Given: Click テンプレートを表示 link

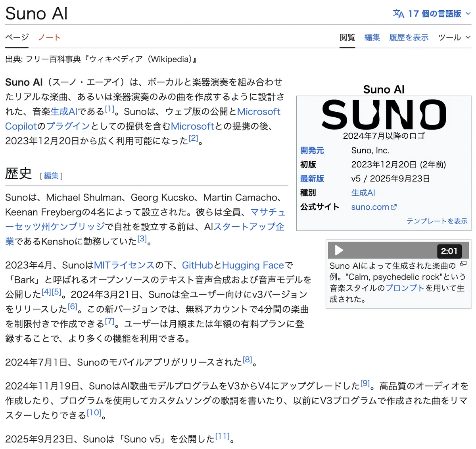Looking at the screenshot, I should coord(437,221).
